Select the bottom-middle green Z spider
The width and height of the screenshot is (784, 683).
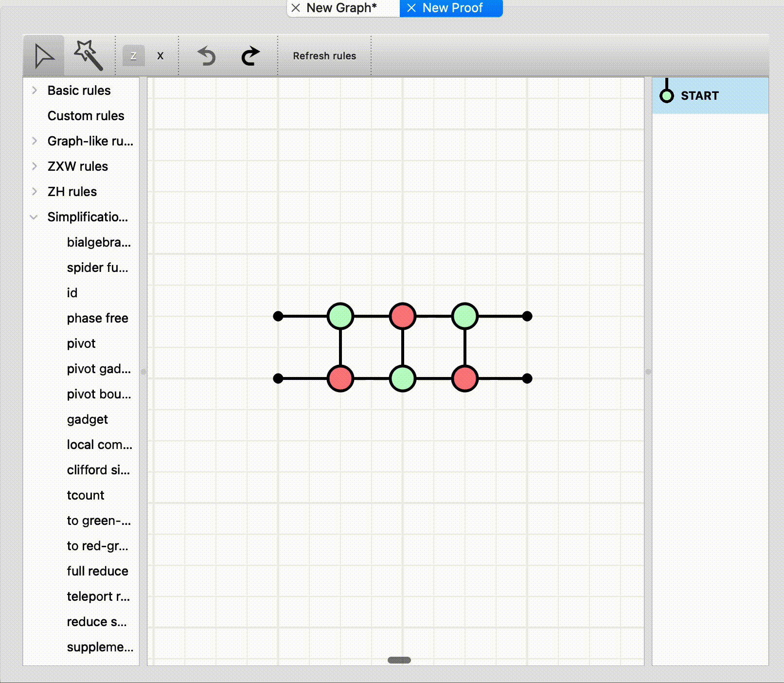point(403,378)
